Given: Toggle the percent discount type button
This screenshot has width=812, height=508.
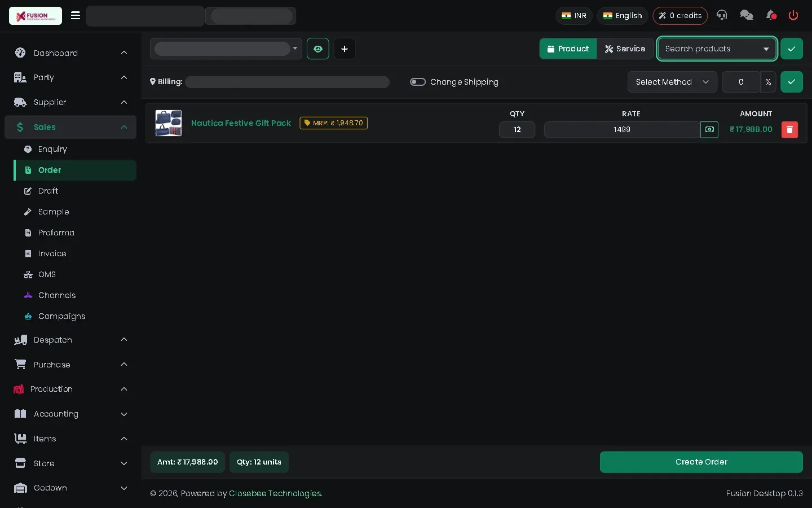Looking at the screenshot, I should point(768,82).
